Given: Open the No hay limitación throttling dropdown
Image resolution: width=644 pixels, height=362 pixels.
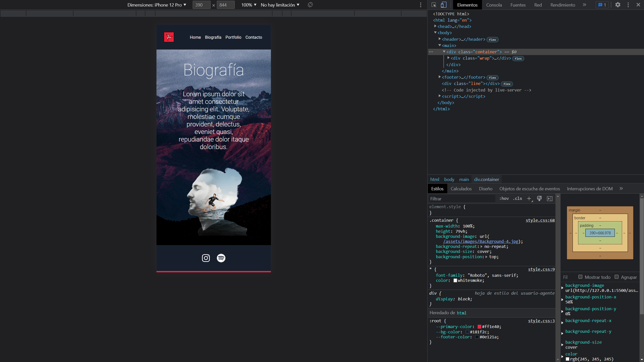Looking at the screenshot, I should [x=280, y=5].
